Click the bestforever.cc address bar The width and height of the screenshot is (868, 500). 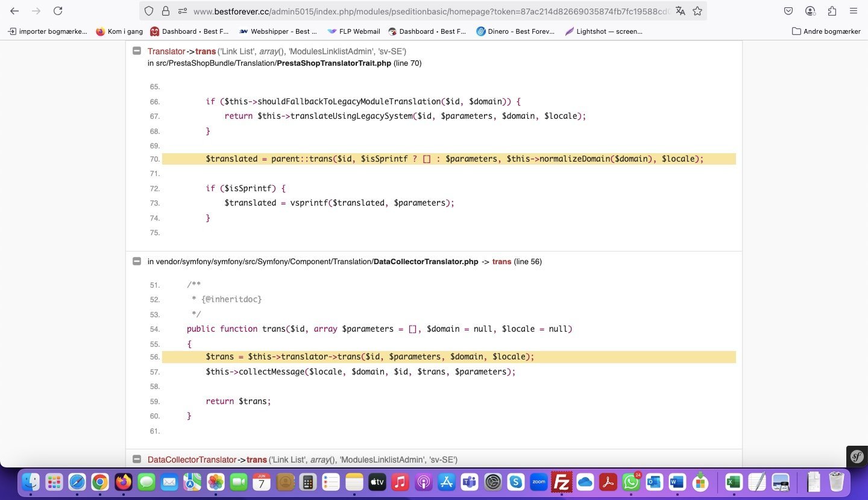tap(422, 11)
